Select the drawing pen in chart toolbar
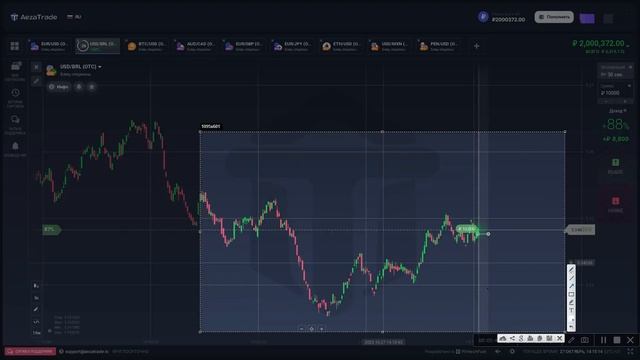The height and width of the screenshot is (360, 640). point(36,309)
